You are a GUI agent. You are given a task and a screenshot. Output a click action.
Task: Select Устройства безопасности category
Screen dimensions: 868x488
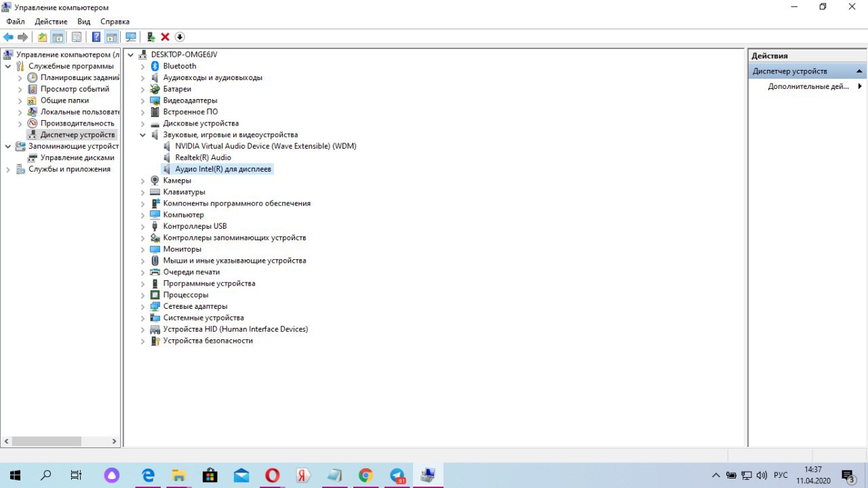tap(208, 341)
